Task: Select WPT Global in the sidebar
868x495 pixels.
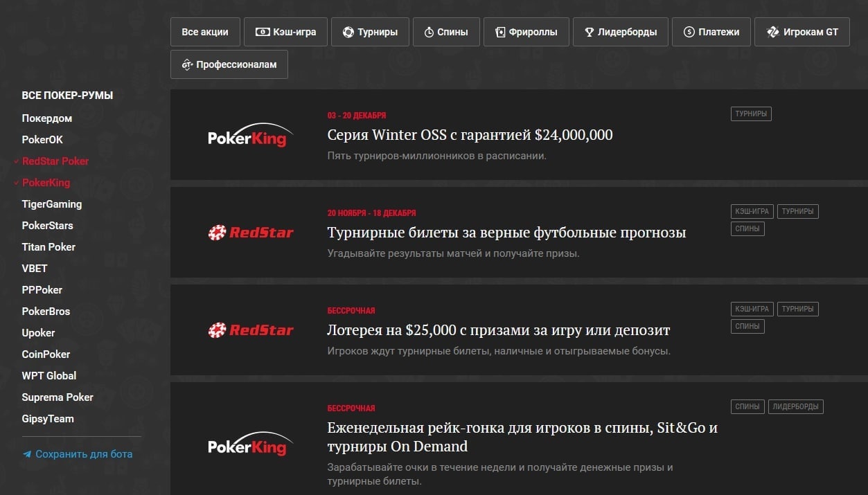Action: [x=49, y=376]
